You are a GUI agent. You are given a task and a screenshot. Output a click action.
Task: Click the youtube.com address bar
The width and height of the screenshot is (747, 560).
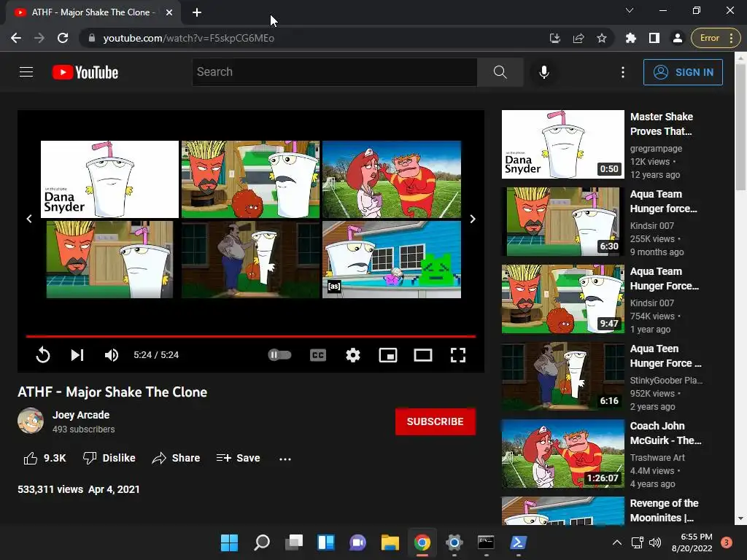click(314, 38)
